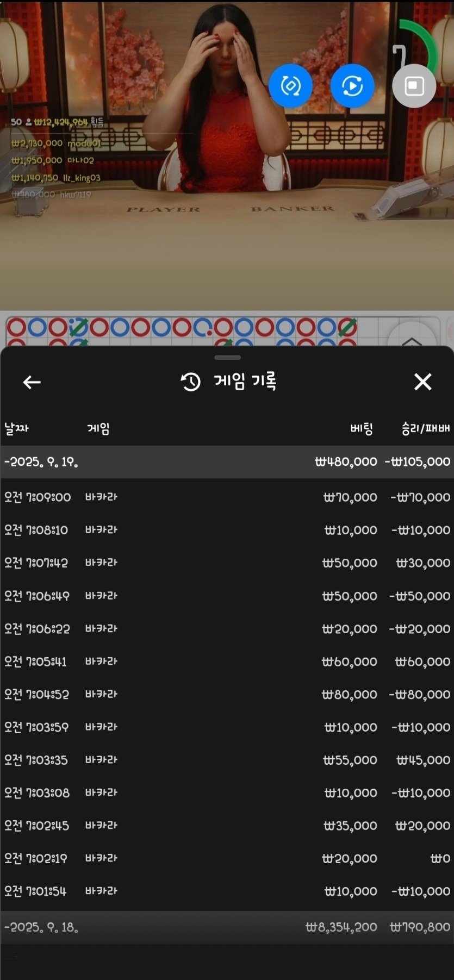Tap the blue circular-arrow play button
Viewport: 454px width, 980px height.
coord(352,86)
